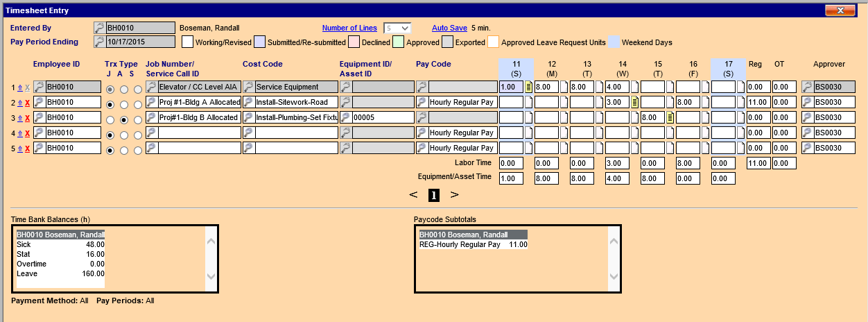Select Trx Type A on line 2
This screenshot has width=868, height=322.
point(124,104)
